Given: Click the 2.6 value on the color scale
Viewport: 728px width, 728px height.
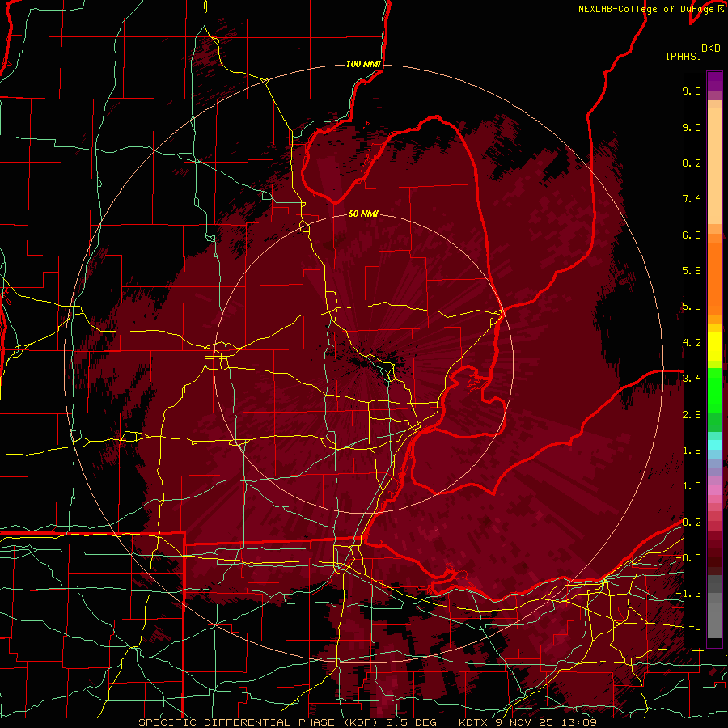Looking at the screenshot, I should (692, 415).
